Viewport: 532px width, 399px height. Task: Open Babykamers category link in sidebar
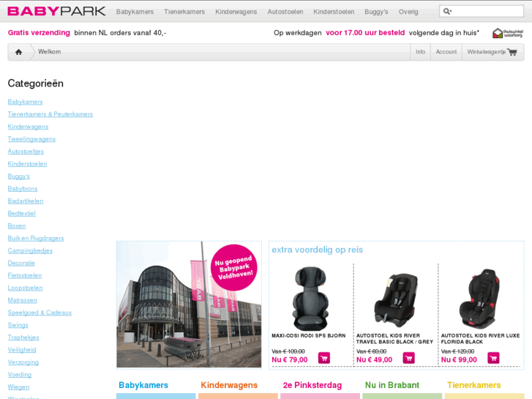click(x=25, y=102)
